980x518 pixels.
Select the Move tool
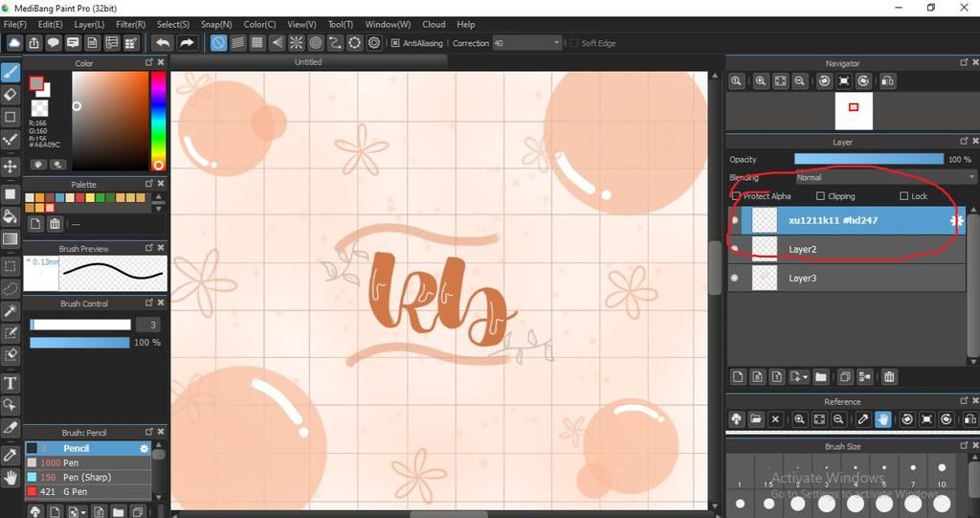tap(11, 167)
